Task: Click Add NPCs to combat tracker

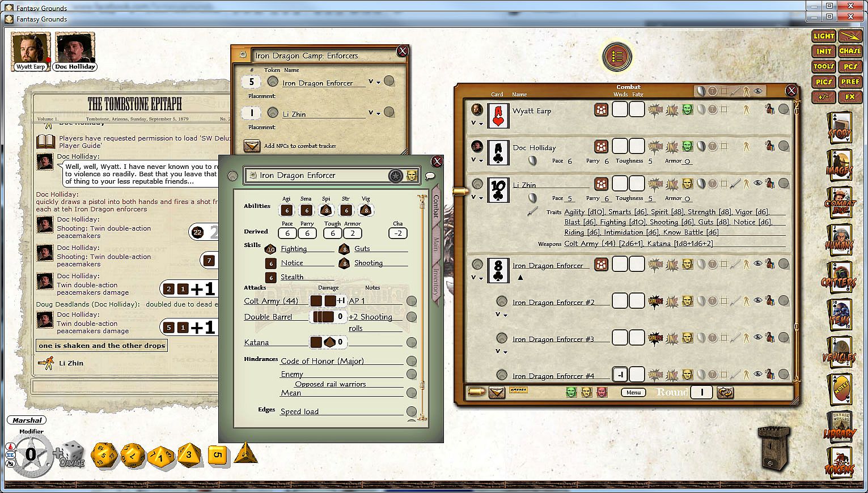Action: [x=252, y=146]
